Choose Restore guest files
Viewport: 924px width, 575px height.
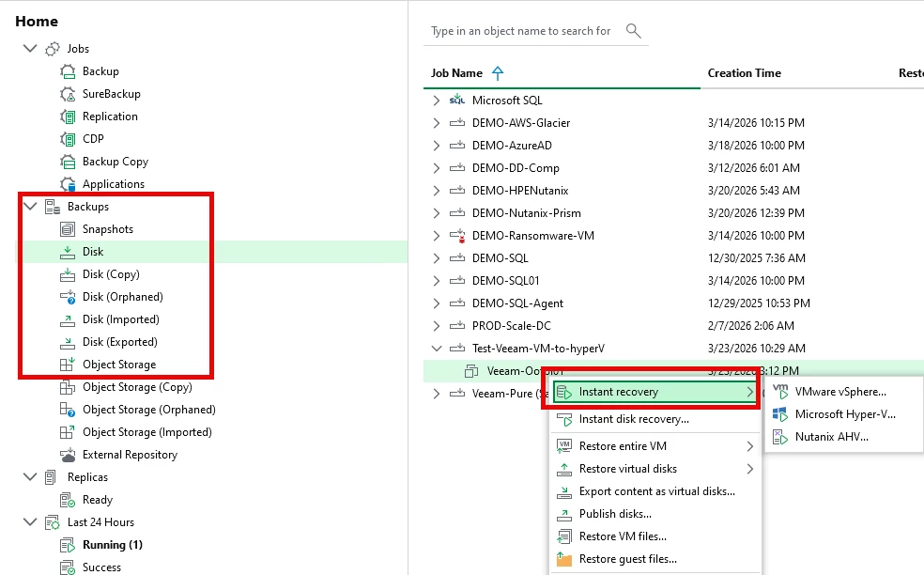tap(654, 559)
